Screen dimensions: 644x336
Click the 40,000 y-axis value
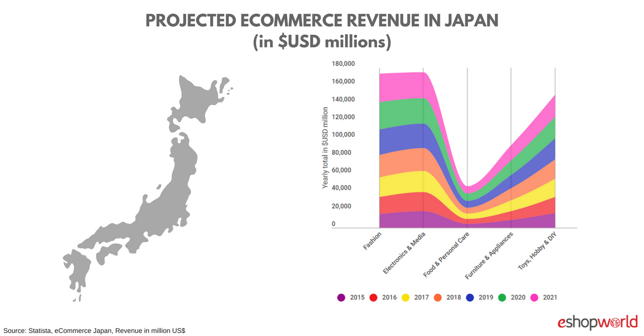[341, 188]
